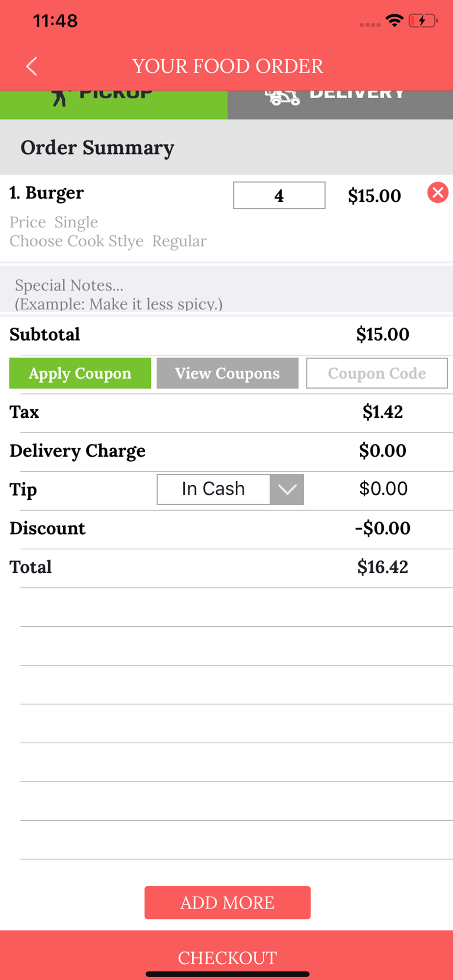The image size is (453, 980).
Task: Check the Wi-Fi status icon
Action: (394, 21)
